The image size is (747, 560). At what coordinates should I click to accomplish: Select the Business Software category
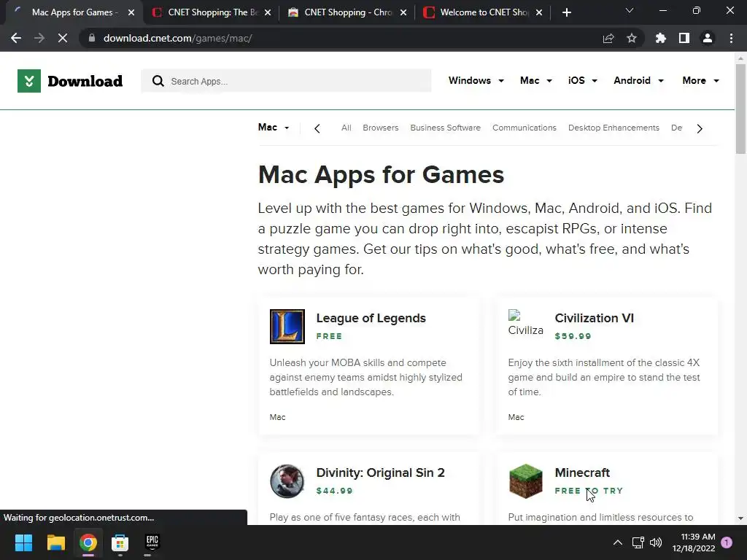[446, 128]
